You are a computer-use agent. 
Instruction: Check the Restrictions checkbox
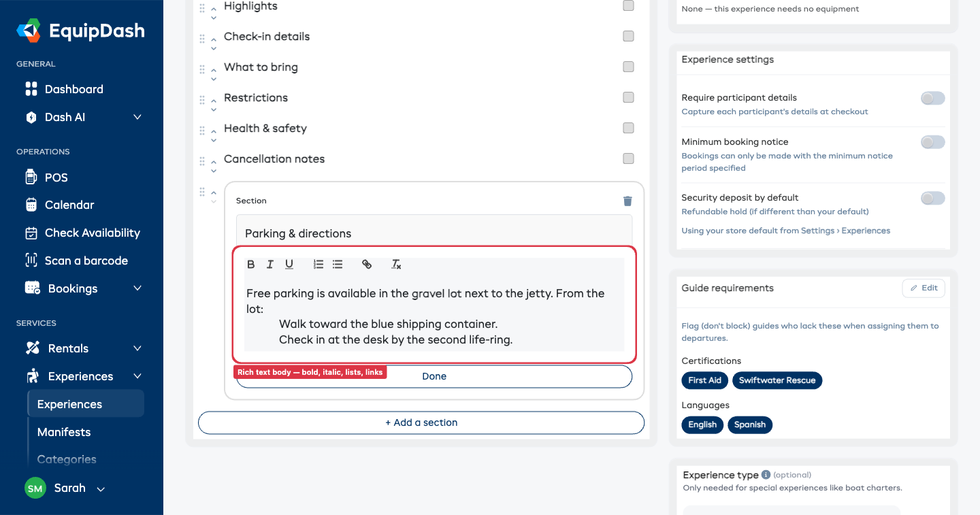pyautogui.click(x=628, y=97)
